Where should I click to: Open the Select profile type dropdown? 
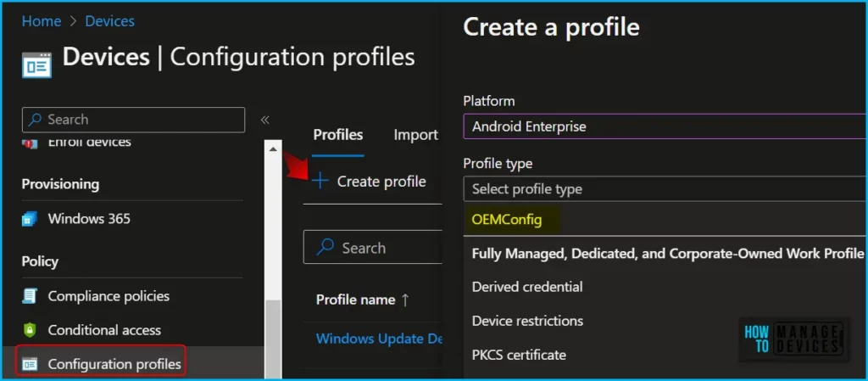coord(665,189)
